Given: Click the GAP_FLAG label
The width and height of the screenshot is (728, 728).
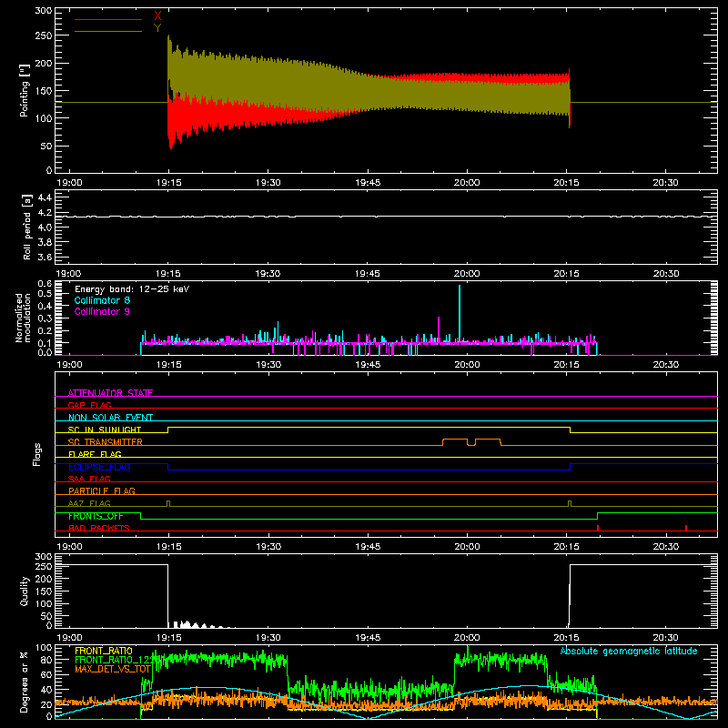Looking at the screenshot, I should (x=89, y=405).
